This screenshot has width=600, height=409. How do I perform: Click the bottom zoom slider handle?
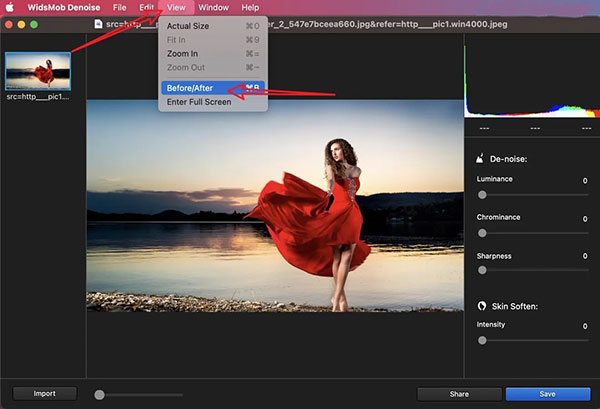(x=99, y=395)
